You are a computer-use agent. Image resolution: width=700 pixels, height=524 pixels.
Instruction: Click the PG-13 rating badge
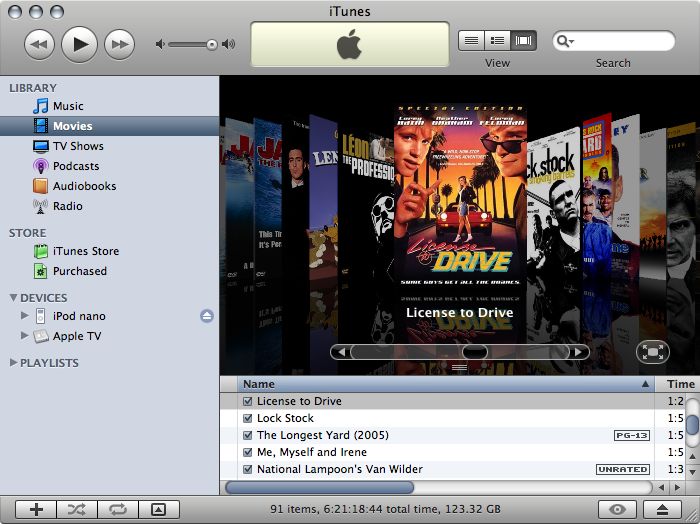632,435
